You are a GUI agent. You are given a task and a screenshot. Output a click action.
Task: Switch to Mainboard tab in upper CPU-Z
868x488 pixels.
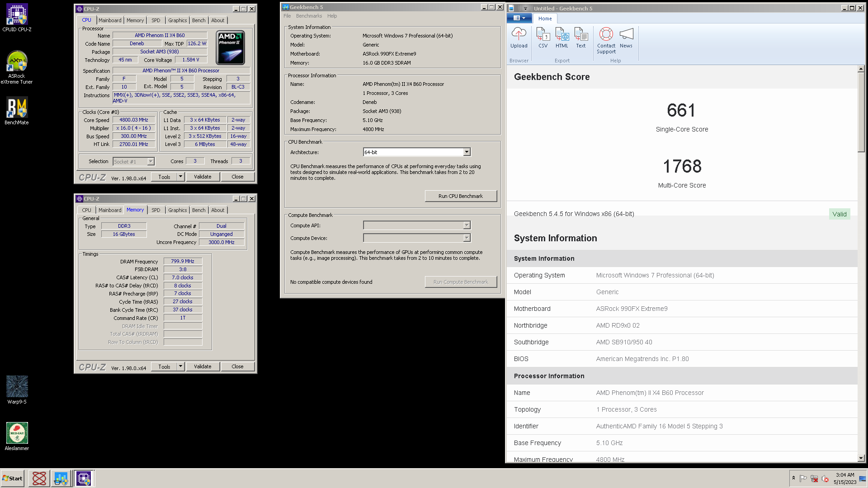110,20
